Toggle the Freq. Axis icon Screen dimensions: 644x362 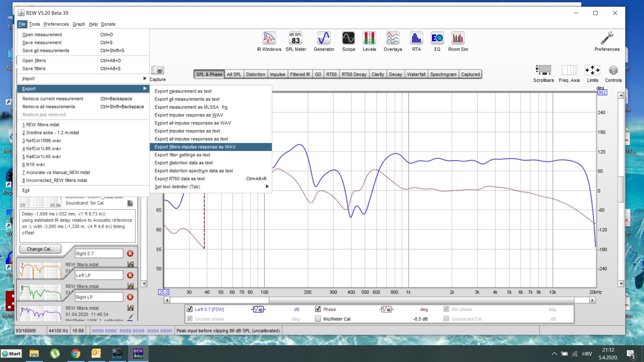pyautogui.click(x=569, y=70)
